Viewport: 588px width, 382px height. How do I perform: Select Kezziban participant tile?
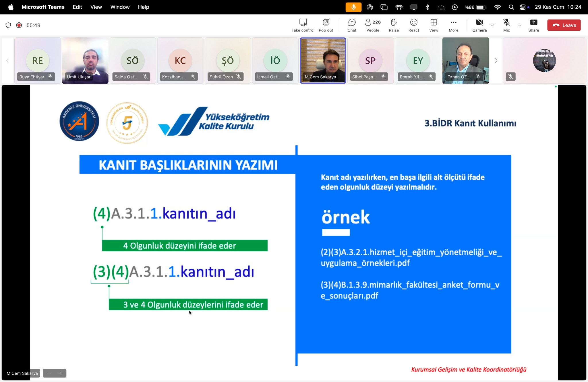point(180,61)
